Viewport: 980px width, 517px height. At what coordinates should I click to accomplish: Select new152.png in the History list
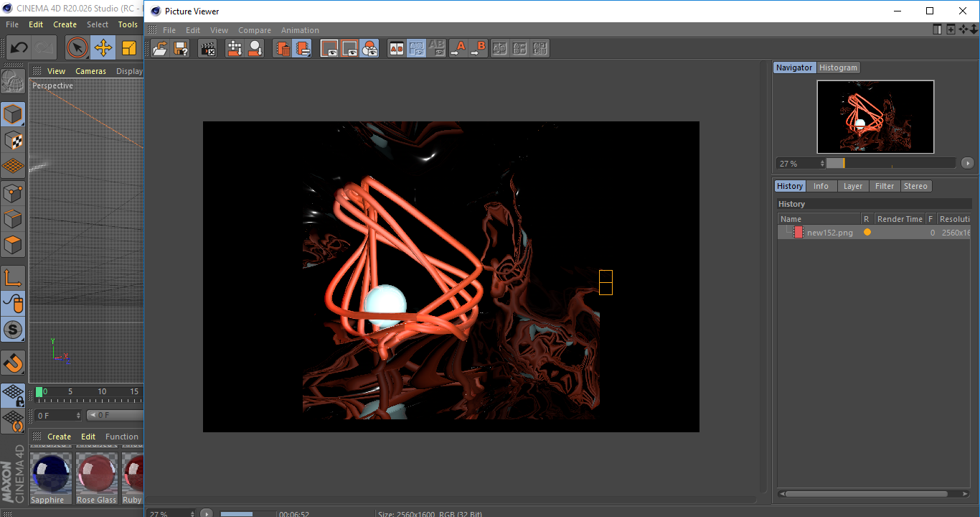(874, 233)
